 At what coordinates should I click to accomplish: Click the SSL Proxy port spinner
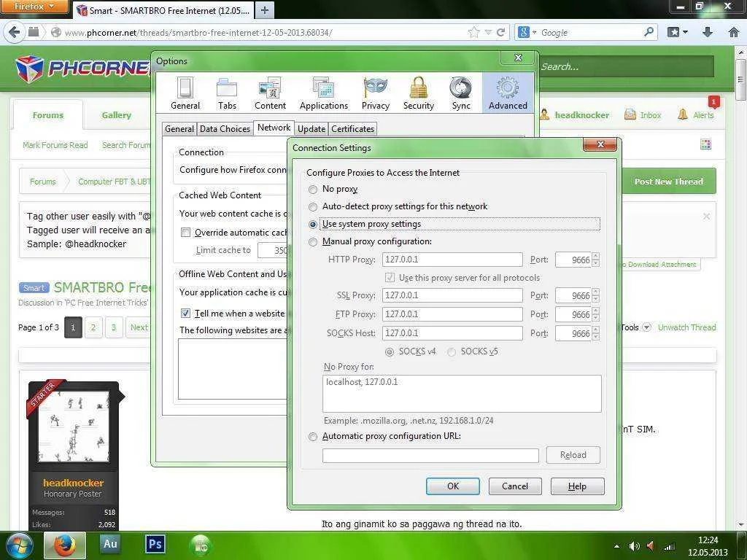click(595, 295)
